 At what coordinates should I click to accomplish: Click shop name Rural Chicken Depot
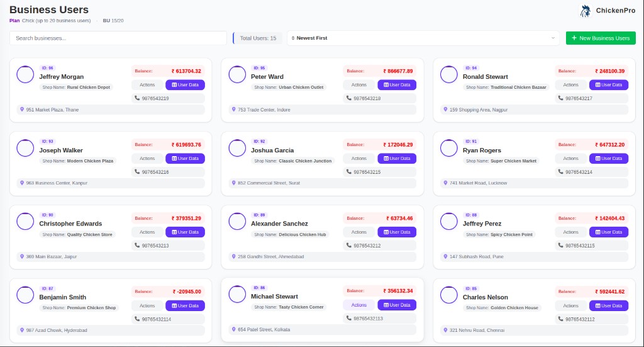[88, 87]
